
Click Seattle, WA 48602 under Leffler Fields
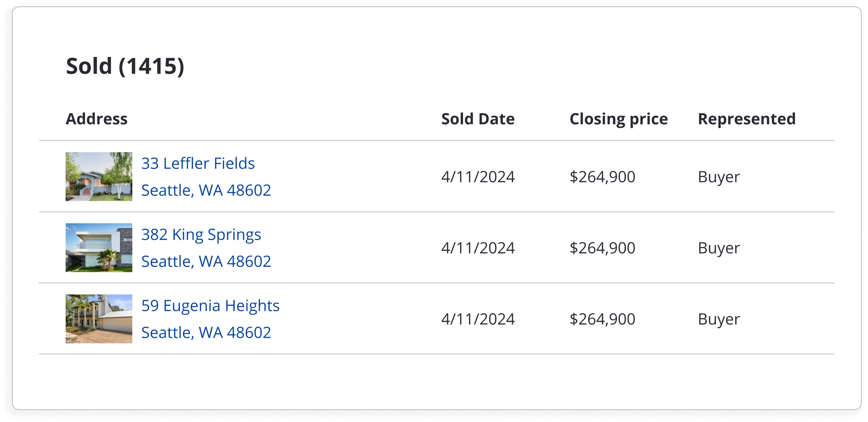tap(206, 190)
